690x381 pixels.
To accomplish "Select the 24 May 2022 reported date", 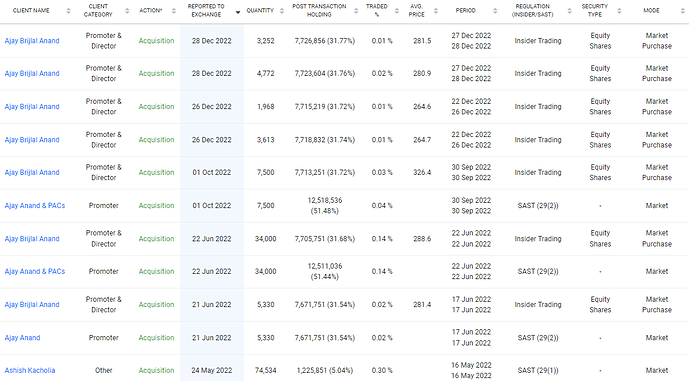I will (x=212, y=370).
